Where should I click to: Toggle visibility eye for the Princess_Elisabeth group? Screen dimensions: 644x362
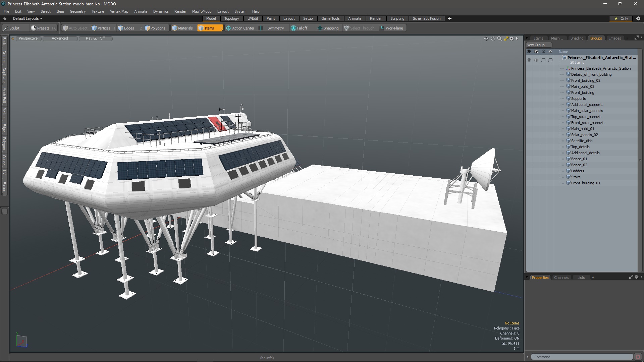[x=529, y=60]
